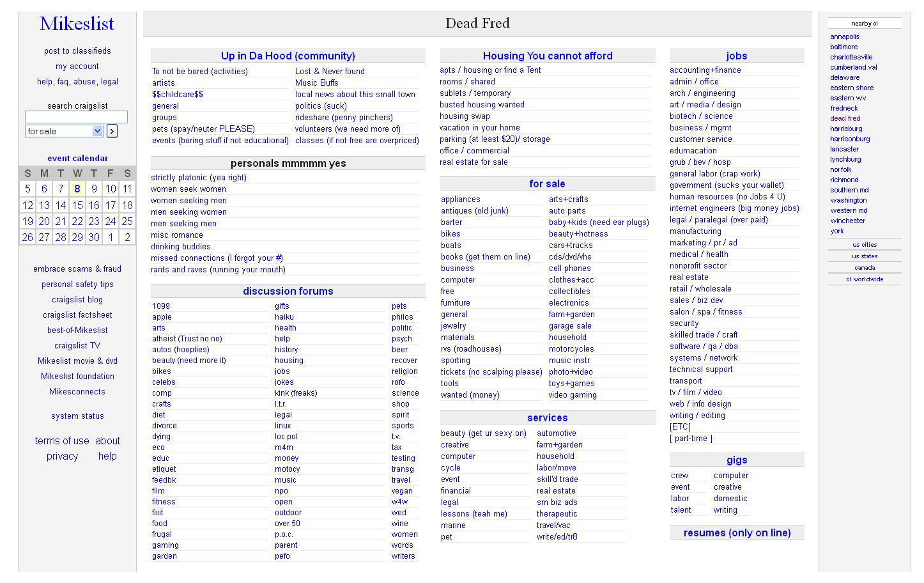
Task: Click the search submit arrow button
Action: pos(112,131)
